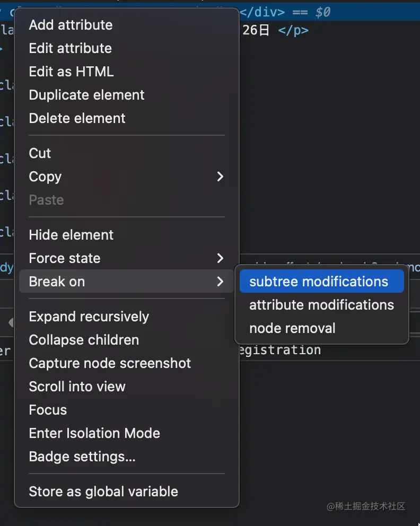Select Enter Isolation Mode
Screen dimensions: 420x526
click(94, 433)
